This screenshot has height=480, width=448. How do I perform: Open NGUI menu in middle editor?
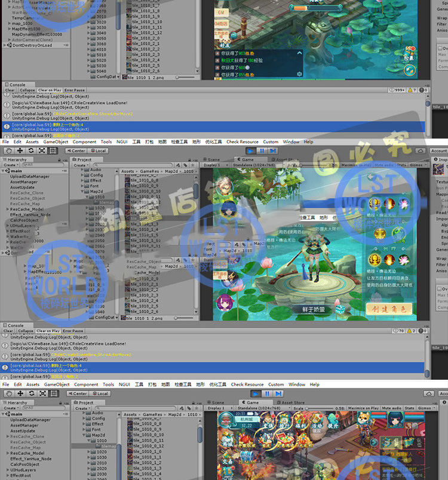[x=122, y=141]
